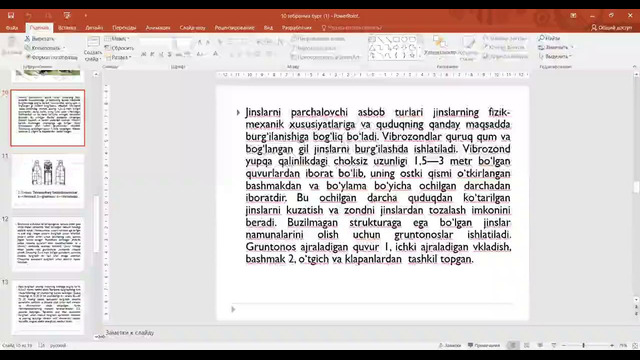Open the Файл tab
This screenshot has height=360, width=640.
pos(12,28)
